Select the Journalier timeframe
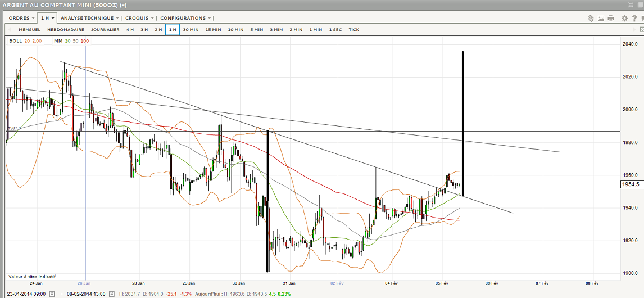 [x=105, y=30]
